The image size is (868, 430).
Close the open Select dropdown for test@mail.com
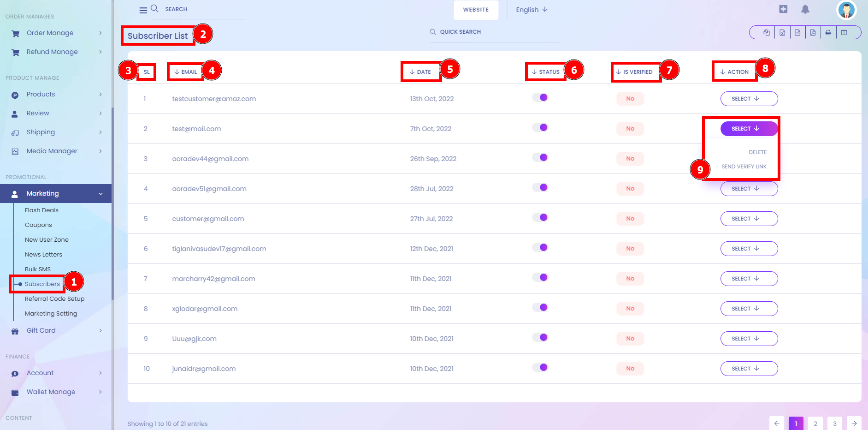[749, 129]
